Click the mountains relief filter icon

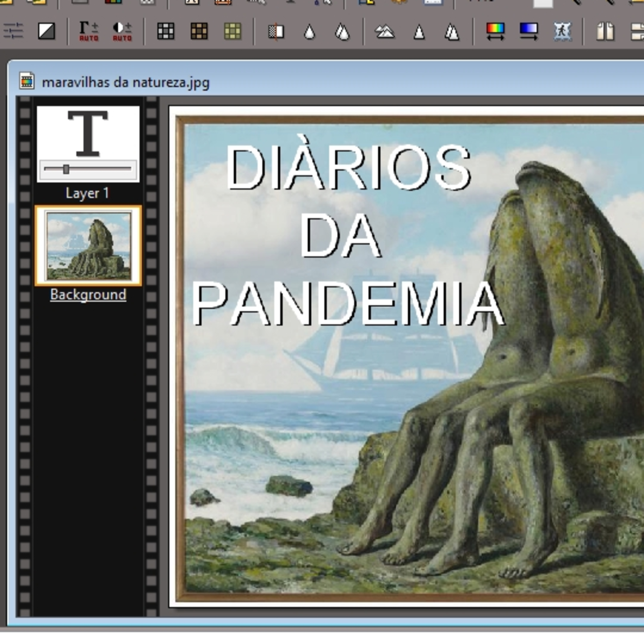pyautogui.click(x=385, y=32)
